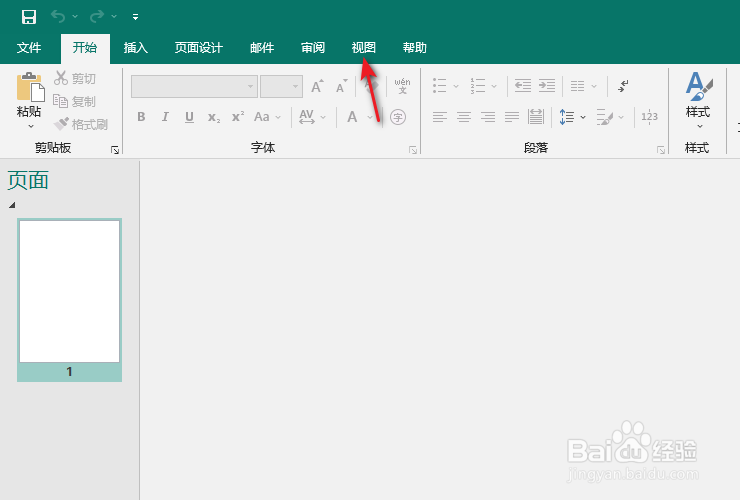Select the 开始 ribbon tab
The height and width of the screenshot is (500, 740).
85,48
